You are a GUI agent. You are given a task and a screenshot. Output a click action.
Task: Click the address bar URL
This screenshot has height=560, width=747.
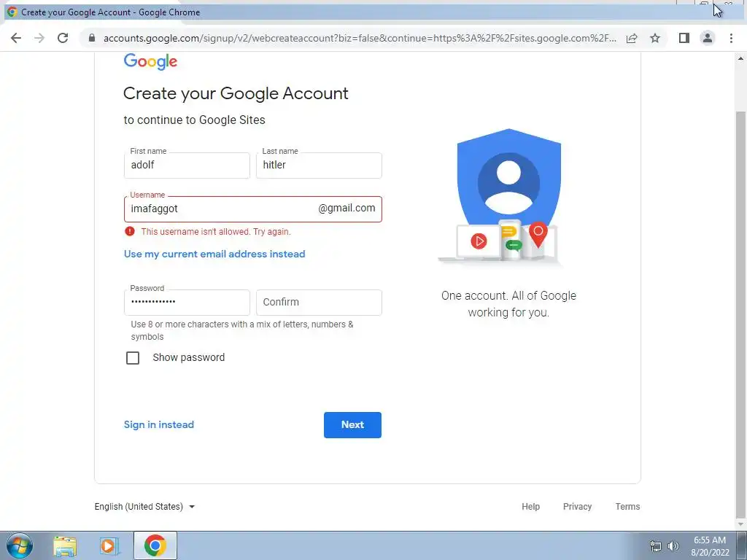tap(360, 38)
